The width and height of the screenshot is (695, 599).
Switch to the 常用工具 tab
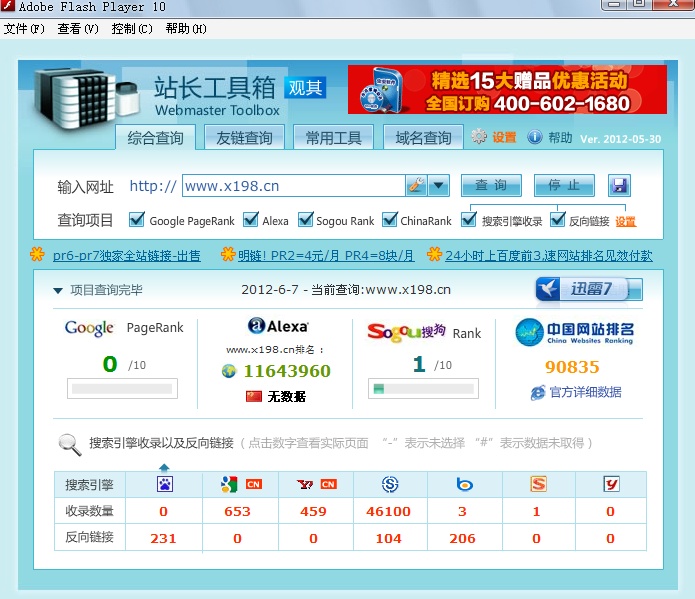333,137
